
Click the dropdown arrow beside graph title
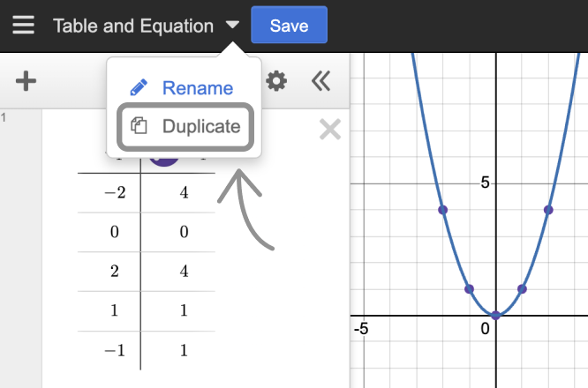(x=232, y=25)
